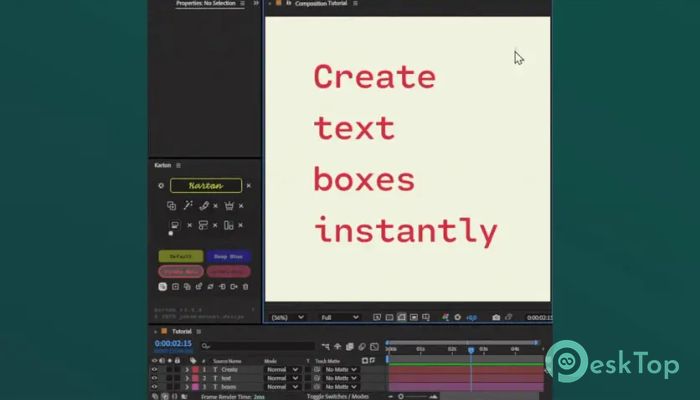Click the import preset icon

[x=222, y=287]
